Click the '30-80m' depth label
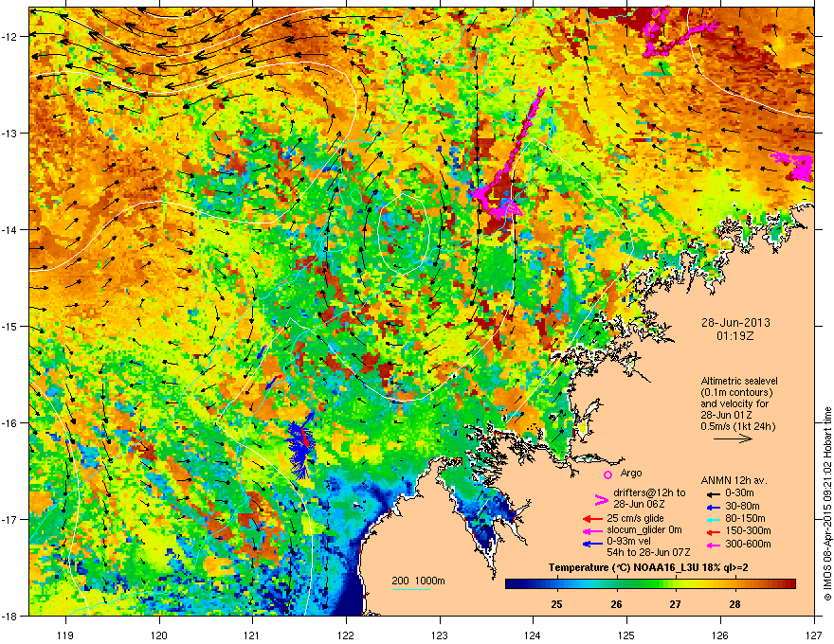 742,507
